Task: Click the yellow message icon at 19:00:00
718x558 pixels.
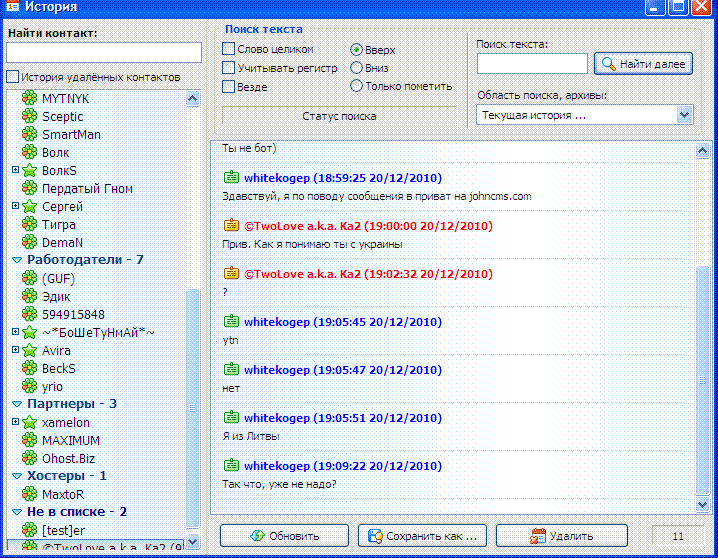Action: pos(231,225)
